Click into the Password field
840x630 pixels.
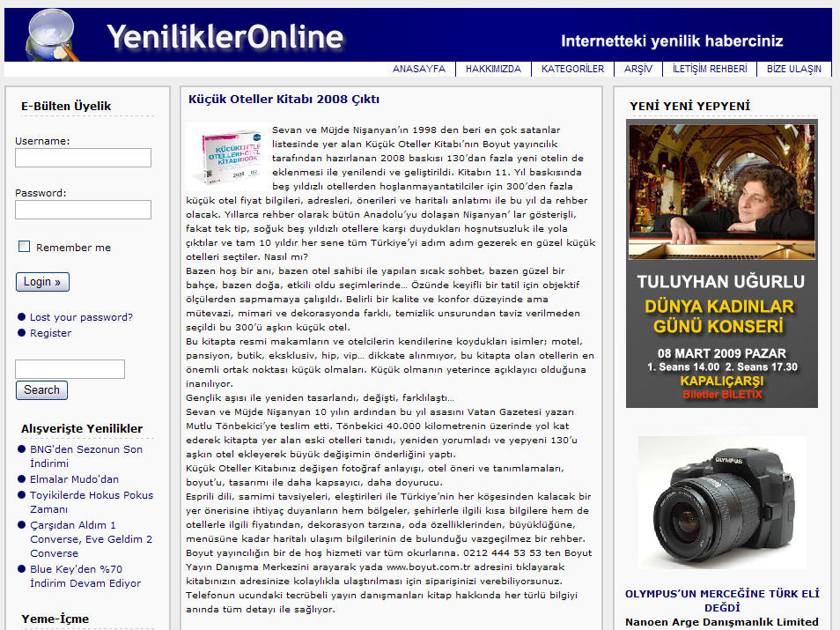[x=83, y=210]
